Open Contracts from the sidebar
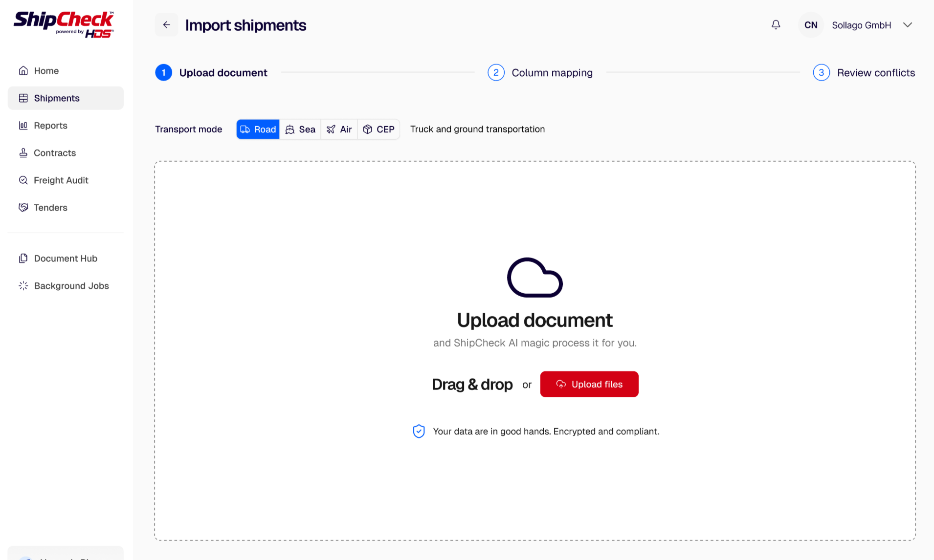 [66, 153]
